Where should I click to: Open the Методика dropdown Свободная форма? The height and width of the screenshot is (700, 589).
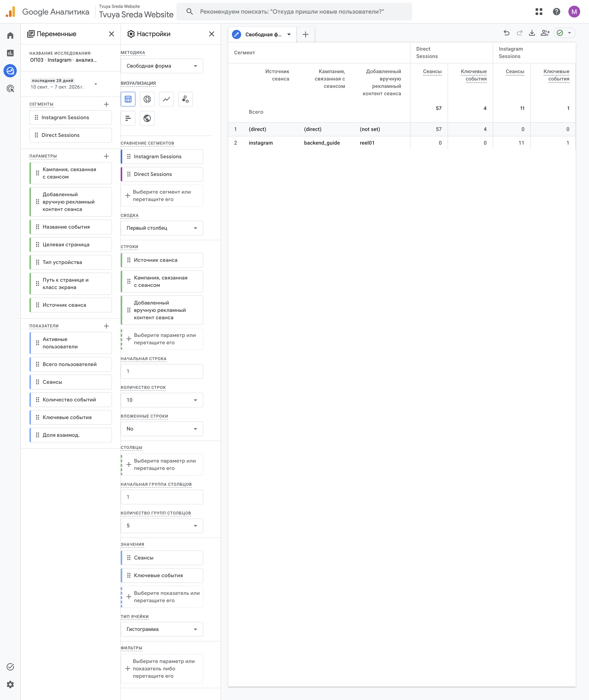pyautogui.click(x=162, y=66)
